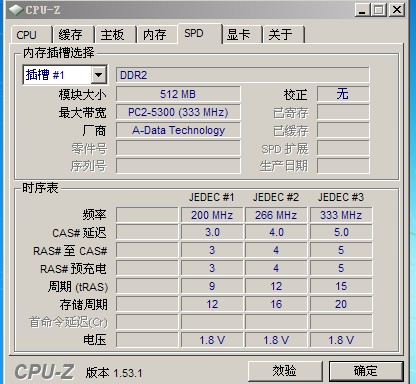This screenshot has width=416, height=384.
Task: Click the CPU-Z title bar icon
Action: [x=15, y=10]
